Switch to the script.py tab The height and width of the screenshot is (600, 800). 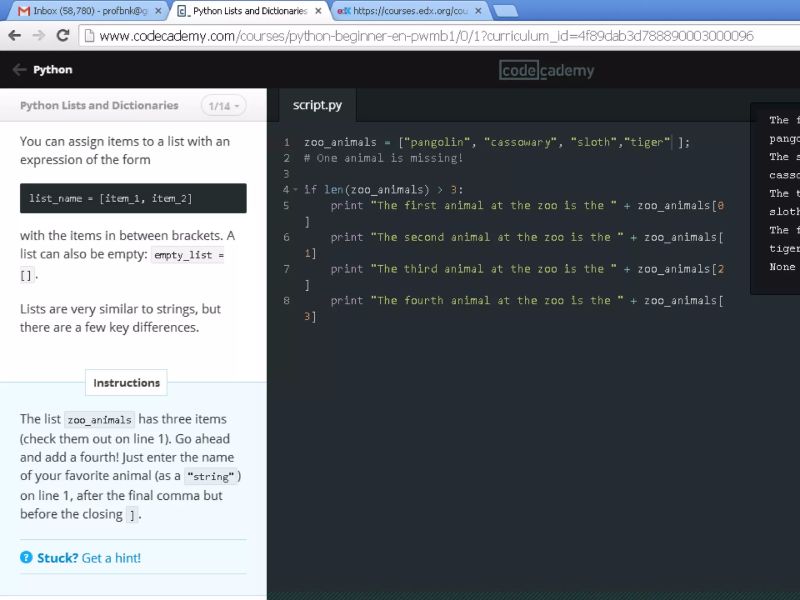coord(317,104)
